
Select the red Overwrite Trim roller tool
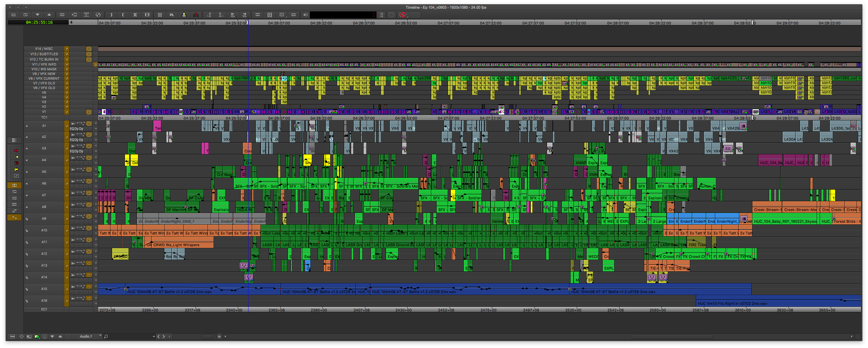pyautogui.click(x=16, y=163)
